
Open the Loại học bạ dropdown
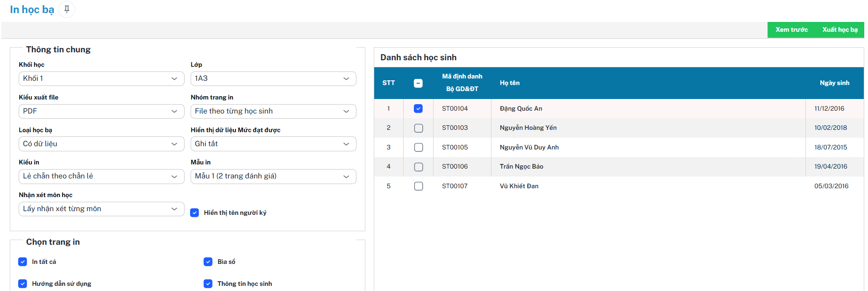(x=101, y=144)
